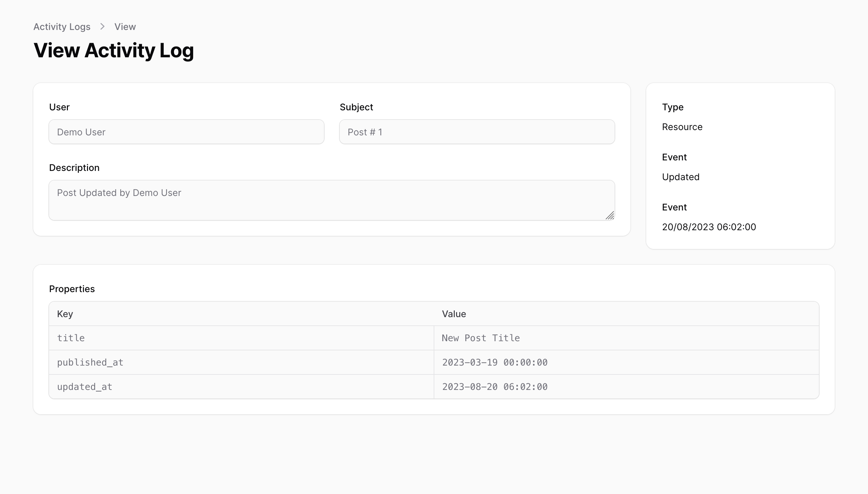The width and height of the screenshot is (868, 494).
Task: Click the title key cell
Action: click(241, 338)
